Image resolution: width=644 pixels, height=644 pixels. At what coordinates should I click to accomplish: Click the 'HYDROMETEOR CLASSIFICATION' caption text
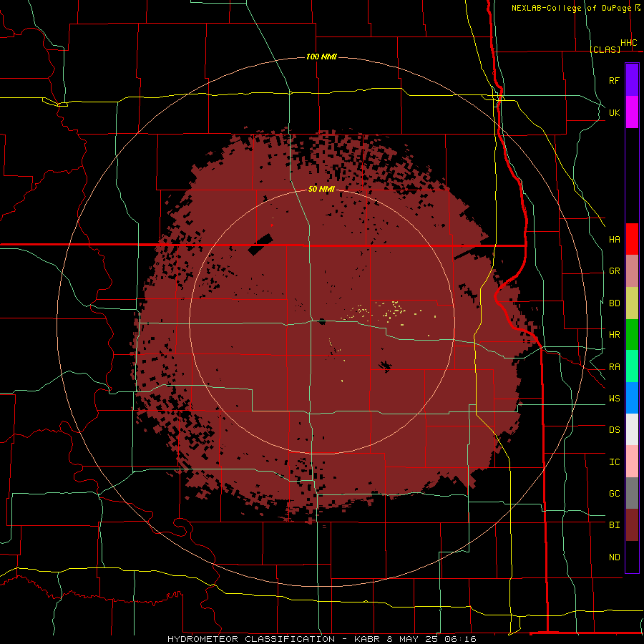pos(251,639)
